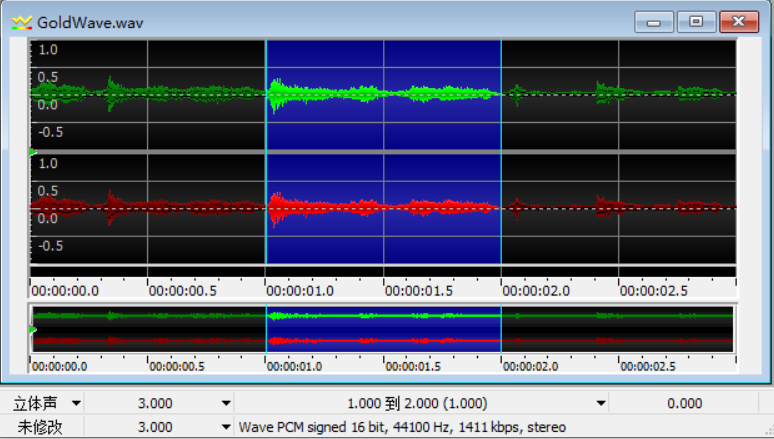
Task: Click the green arrow marker in overview panel
Action: (33, 329)
